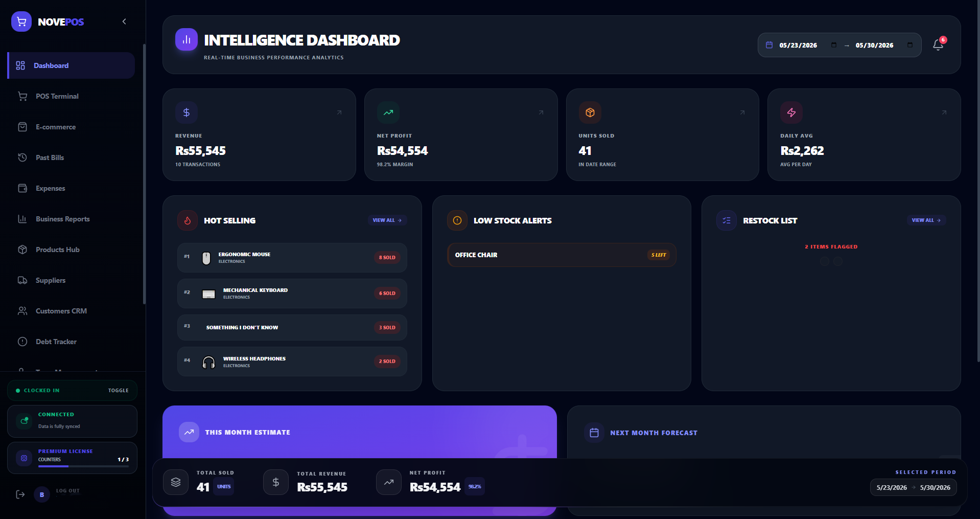Click the log out arrow icon
Viewport: 980px width, 519px height.
coord(20,494)
